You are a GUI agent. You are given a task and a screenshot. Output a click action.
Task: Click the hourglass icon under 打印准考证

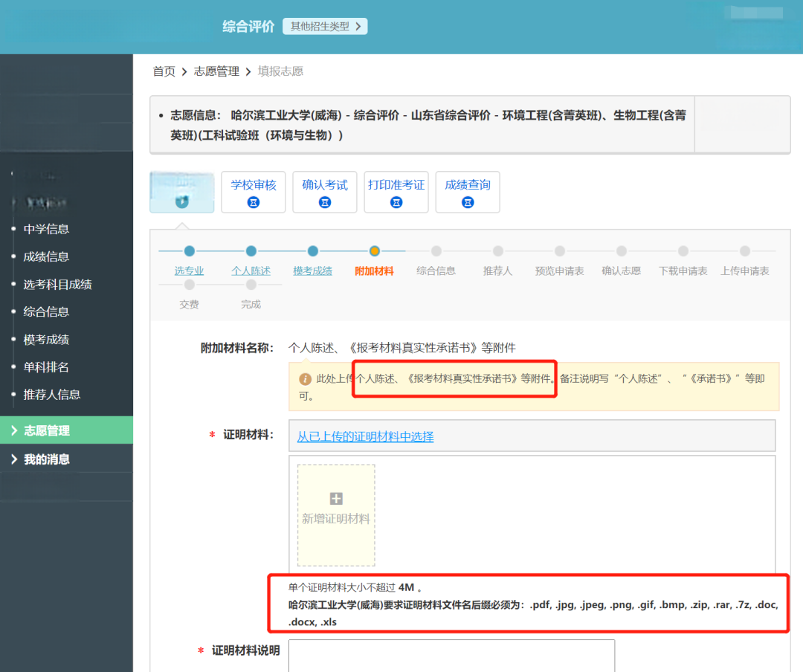(x=396, y=202)
